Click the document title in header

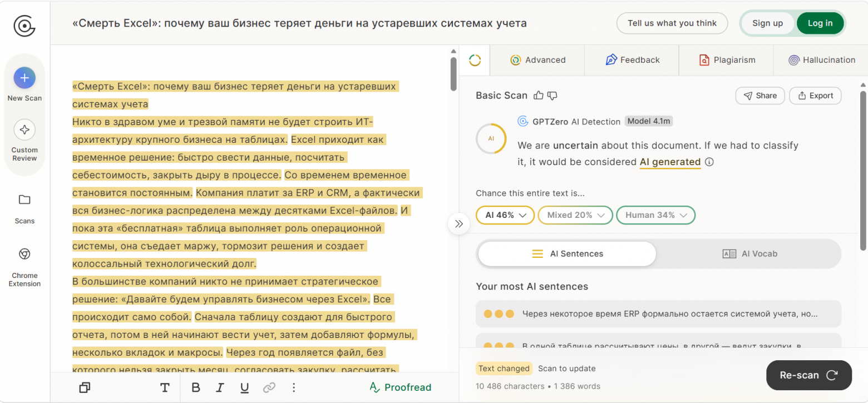[299, 23]
